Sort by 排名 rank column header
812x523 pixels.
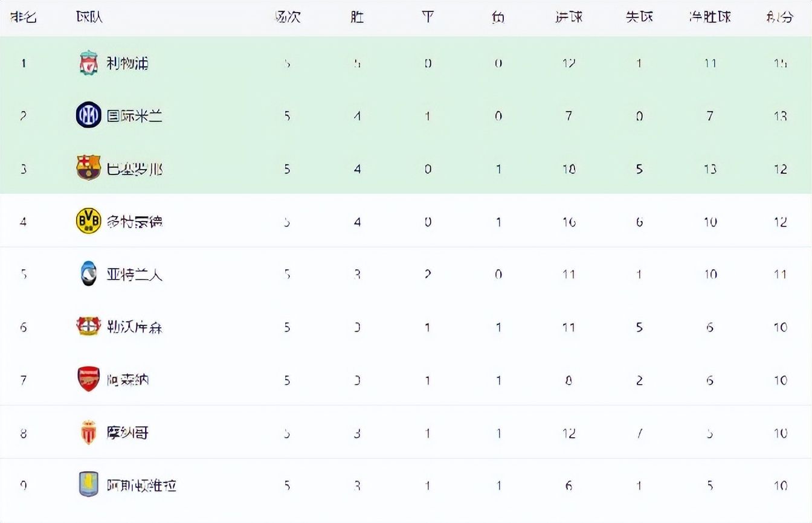pos(24,18)
